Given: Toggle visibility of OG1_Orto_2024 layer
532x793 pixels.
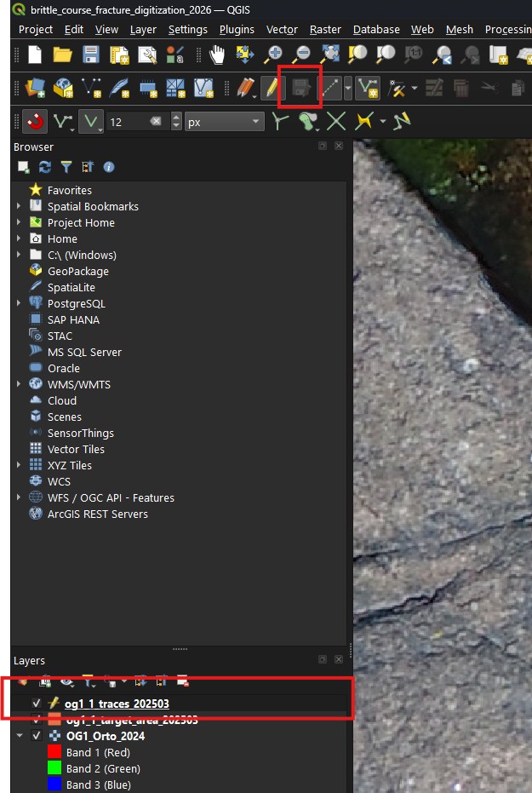Looking at the screenshot, I should point(37,735).
